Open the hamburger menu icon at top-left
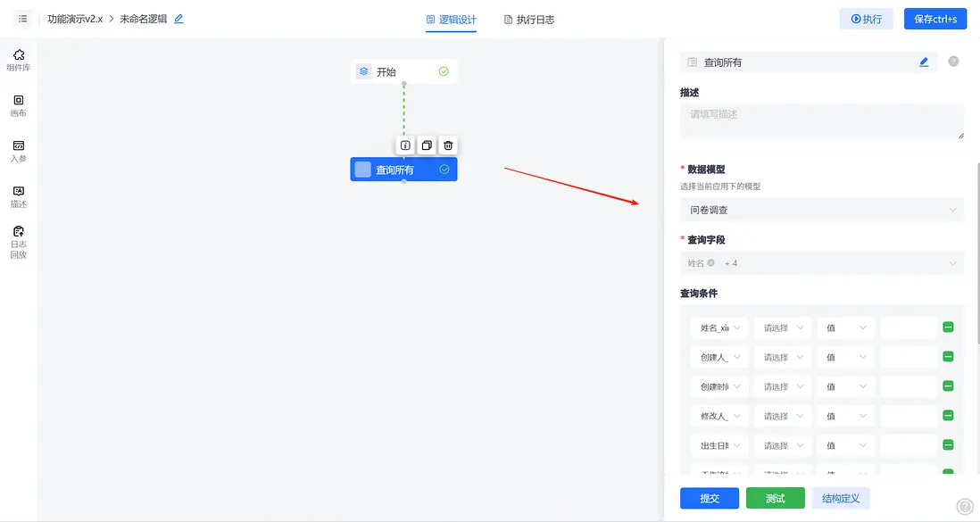980x522 pixels. (22, 19)
